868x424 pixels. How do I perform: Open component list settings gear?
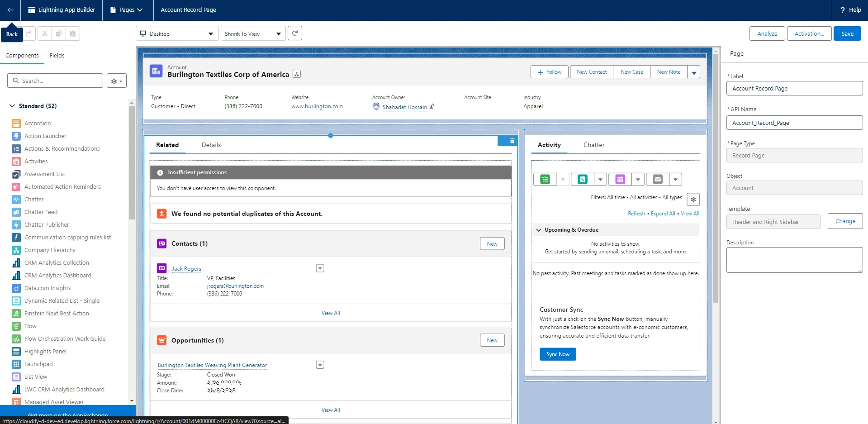tap(117, 81)
